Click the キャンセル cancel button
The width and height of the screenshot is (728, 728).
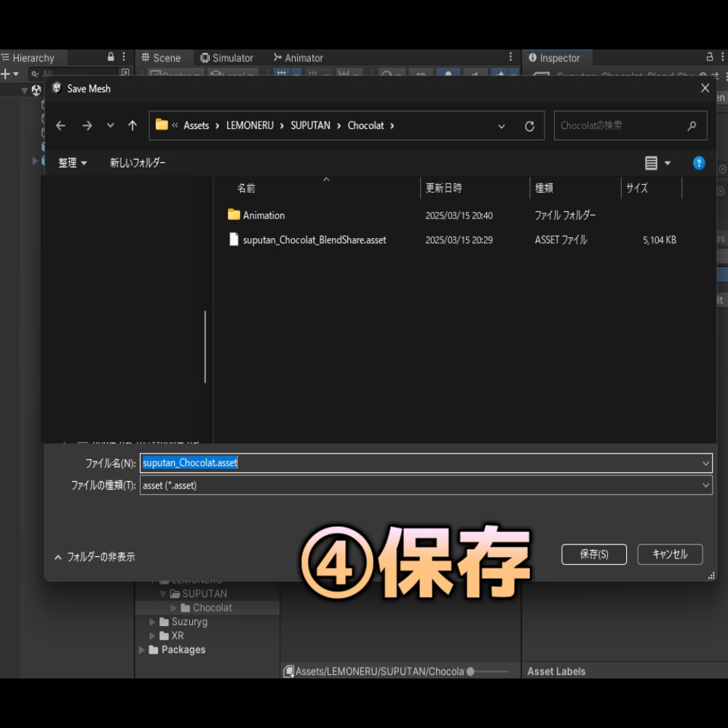tap(670, 554)
